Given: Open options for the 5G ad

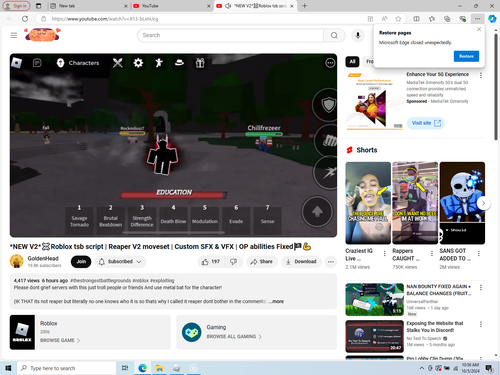Looking at the screenshot, I should [481, 75].
